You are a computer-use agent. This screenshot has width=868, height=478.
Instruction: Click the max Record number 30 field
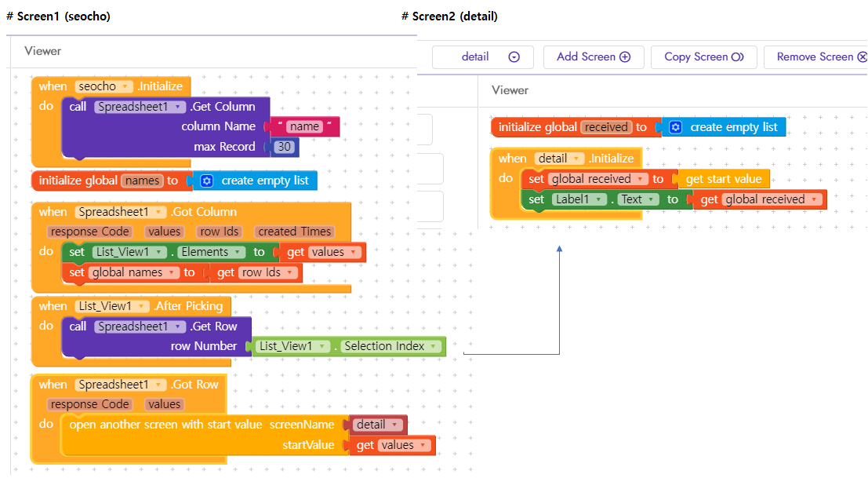click(285, 147)
